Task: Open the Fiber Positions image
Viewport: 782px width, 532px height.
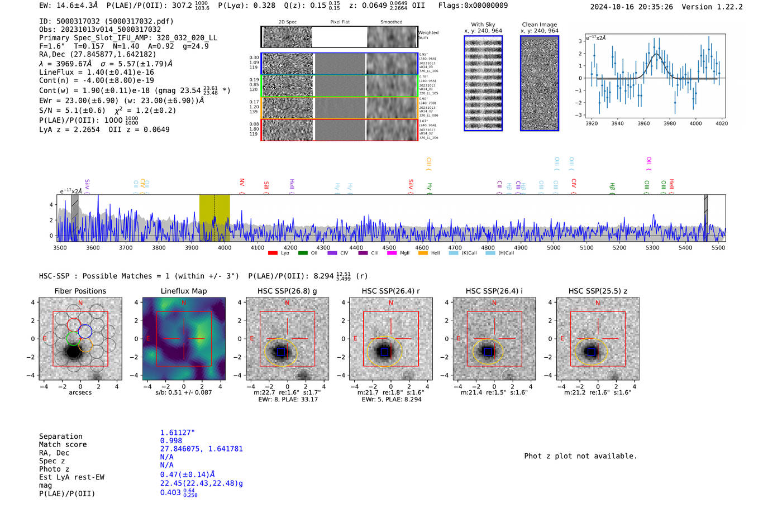Action: click(80, 339)
